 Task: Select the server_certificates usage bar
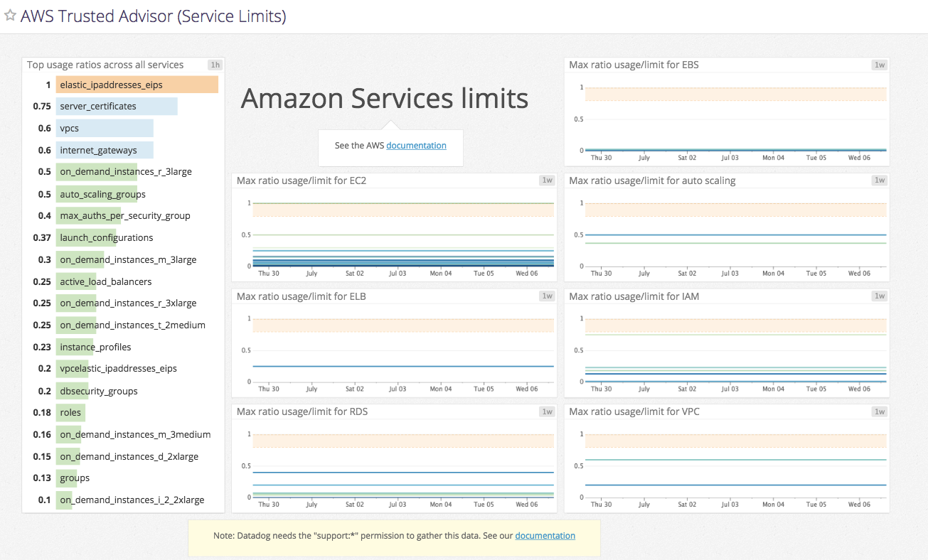116,106
